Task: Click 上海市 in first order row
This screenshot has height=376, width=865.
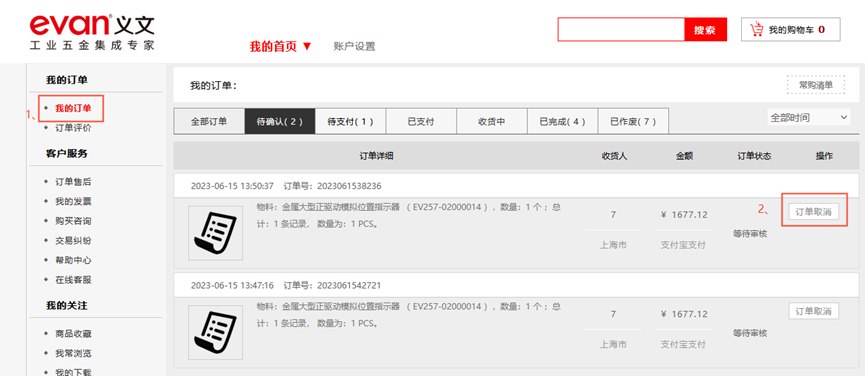Action: pyautogui.click(x=613, y=245)
